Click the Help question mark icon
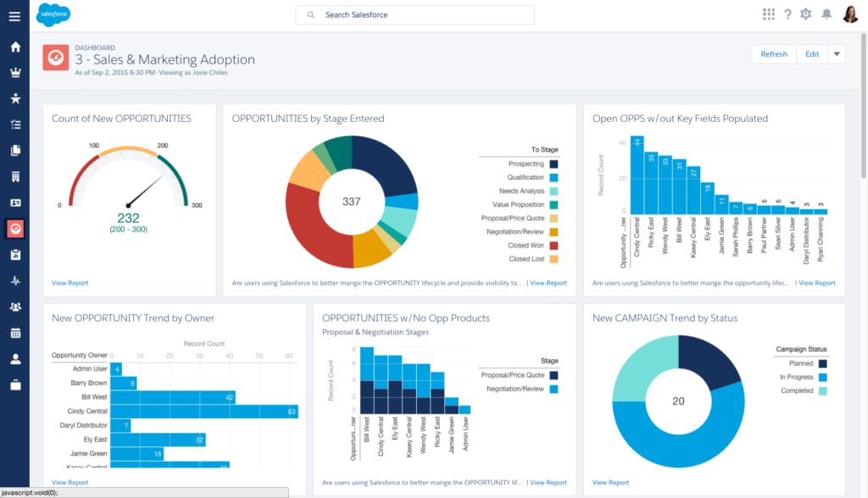868x498 pixels. [787, 14]
